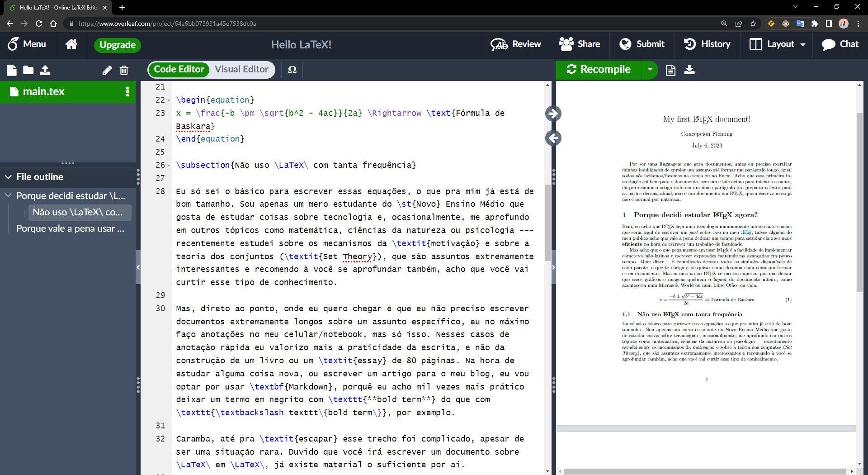Screen dimensions: 868x475
Task: Open the Omega symbol palette
Action: click(292, 70)
